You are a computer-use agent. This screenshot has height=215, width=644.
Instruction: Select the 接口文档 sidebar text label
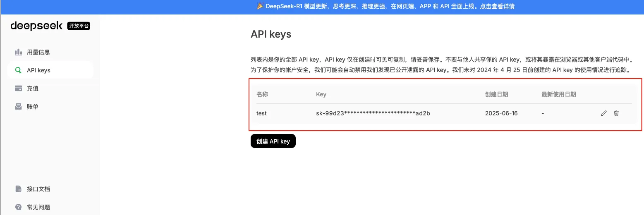[x=38, y=189]
